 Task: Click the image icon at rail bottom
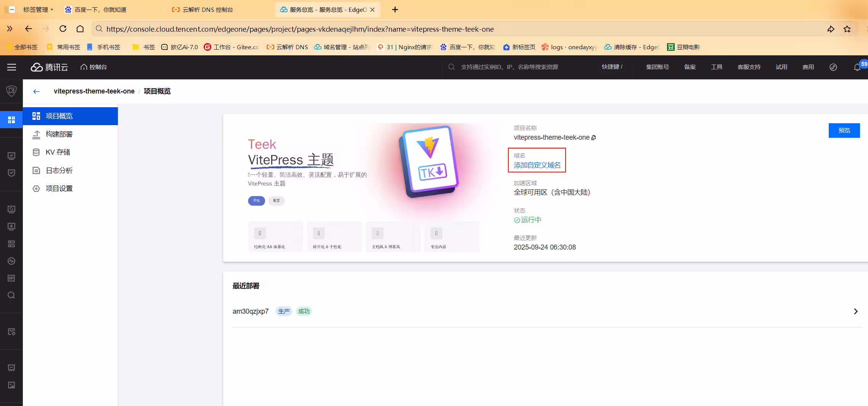pos(11,385)
